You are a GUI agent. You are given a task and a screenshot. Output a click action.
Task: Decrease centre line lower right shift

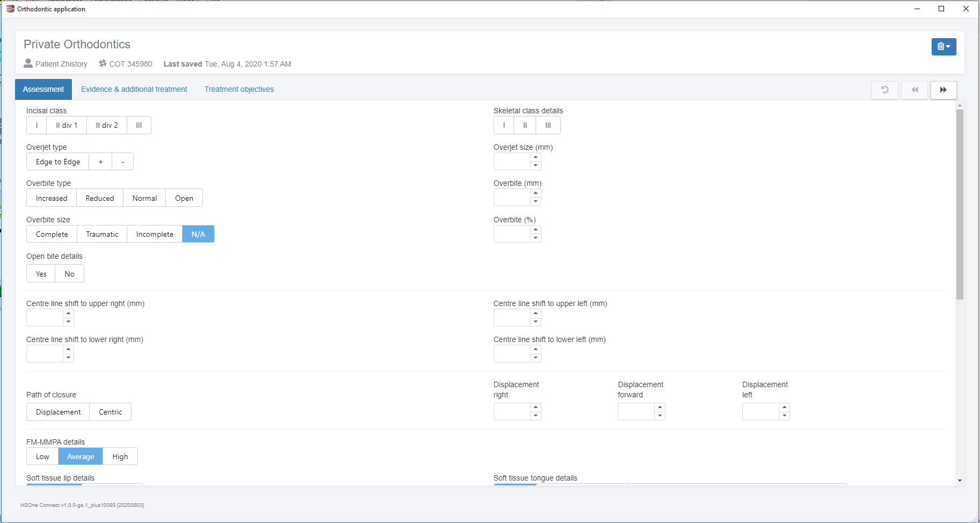(x=68, y=358)
